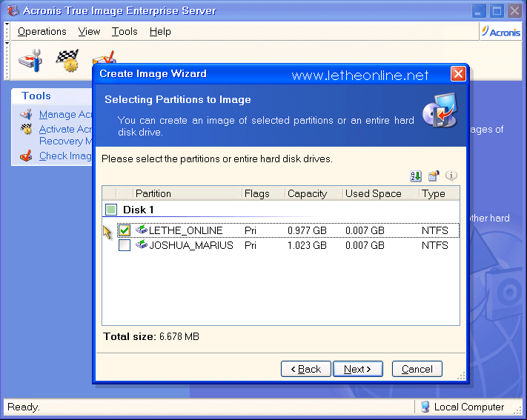This screenshot has width=527, height=420.
Task: Close the Create Image Wizard dialog
Action: click(458, 74)
